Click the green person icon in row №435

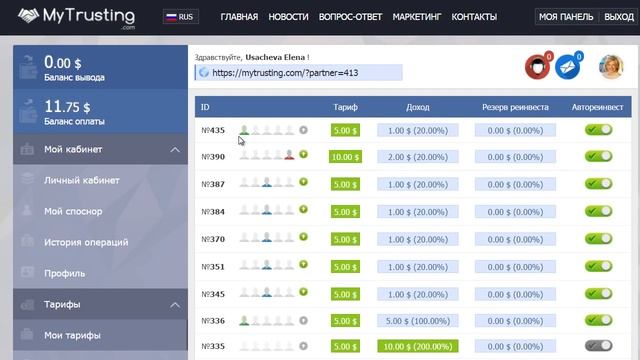244,130
